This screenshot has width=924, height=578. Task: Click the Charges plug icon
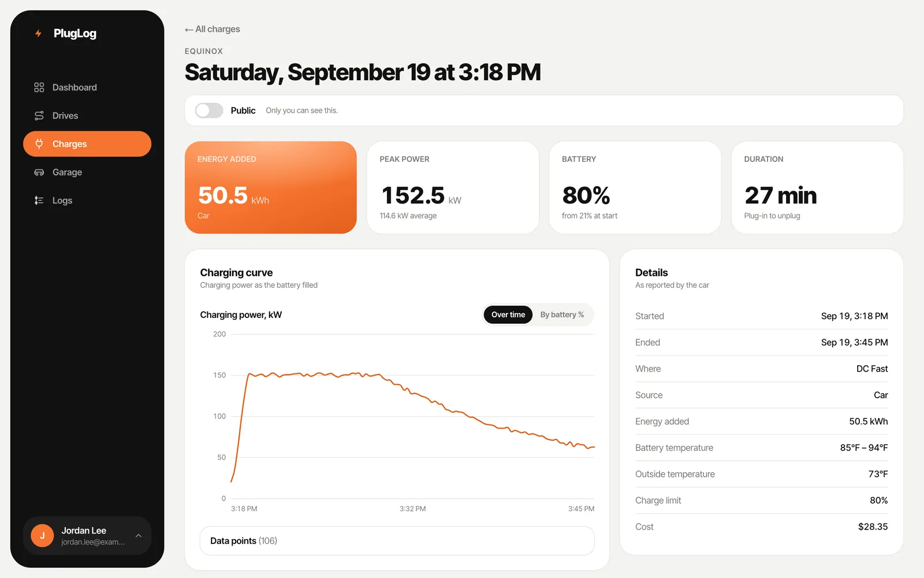pyautogui.click(x=39, y=144)
